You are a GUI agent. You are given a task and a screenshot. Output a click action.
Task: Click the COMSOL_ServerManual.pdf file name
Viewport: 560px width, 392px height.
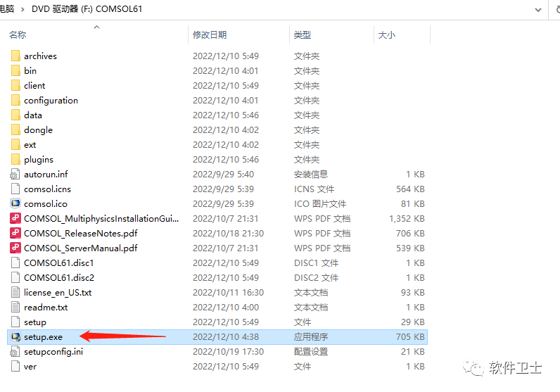click(81, 248)
